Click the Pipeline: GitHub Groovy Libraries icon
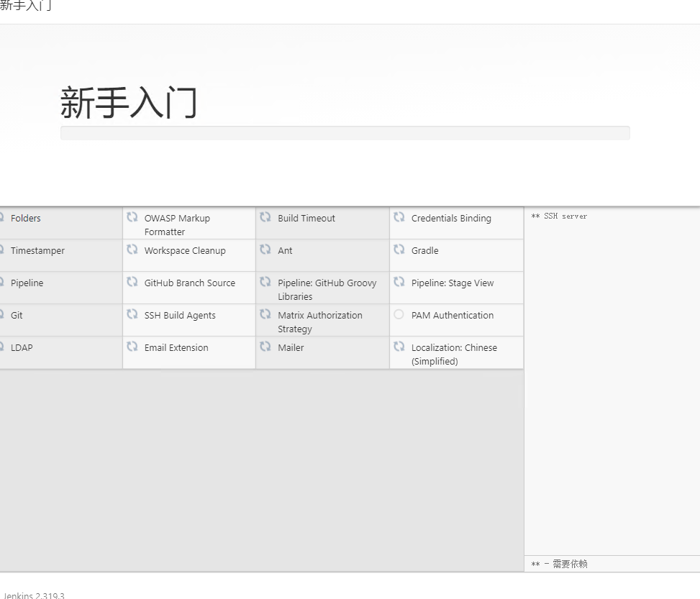 (265, 282)
